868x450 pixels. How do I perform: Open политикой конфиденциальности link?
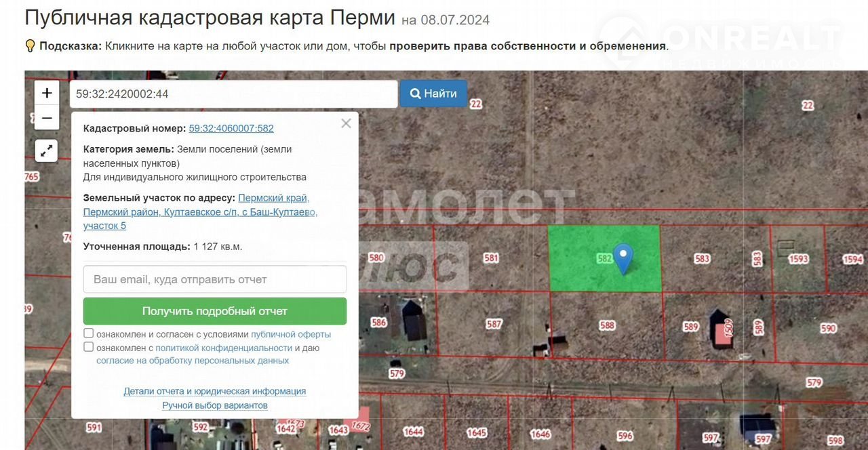(x=224, y=348)
